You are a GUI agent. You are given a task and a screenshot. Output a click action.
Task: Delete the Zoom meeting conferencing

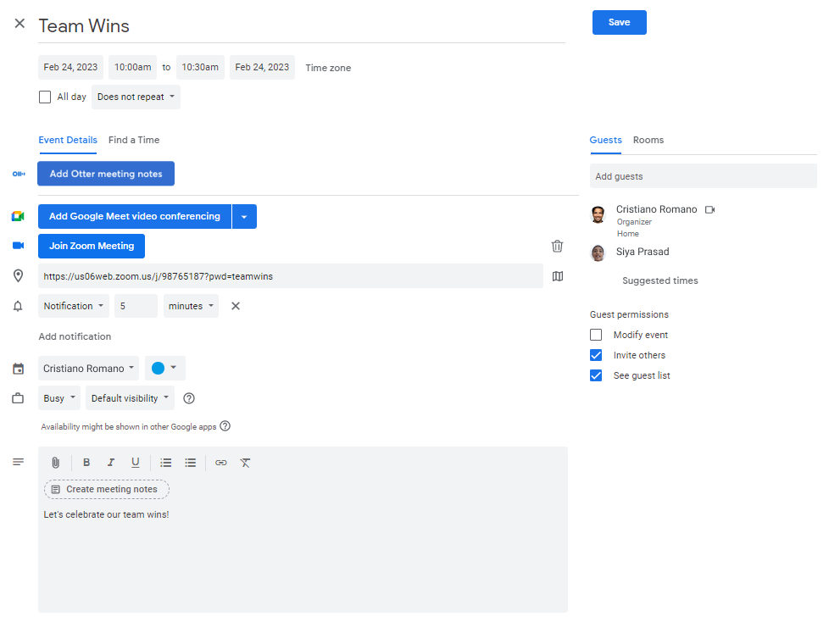[557, 246]
